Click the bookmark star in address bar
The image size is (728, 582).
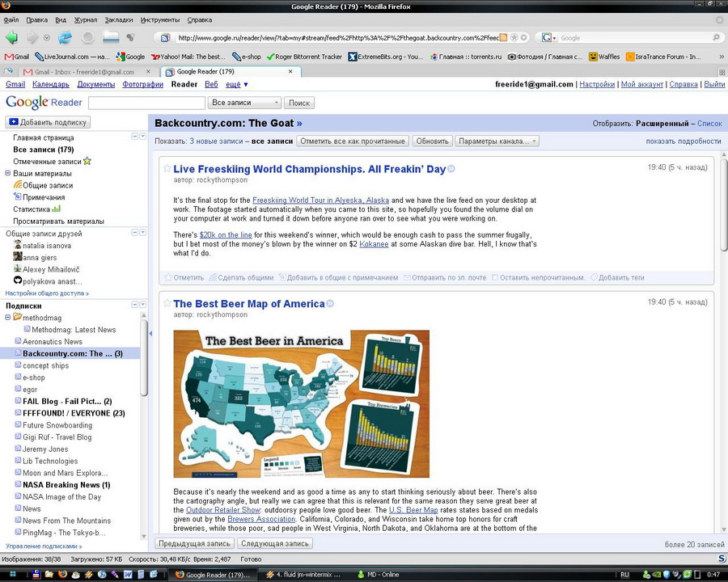point(514,38)
